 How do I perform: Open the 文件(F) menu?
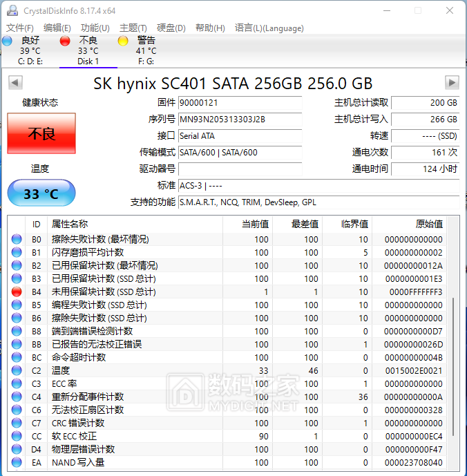coord(20,28)
